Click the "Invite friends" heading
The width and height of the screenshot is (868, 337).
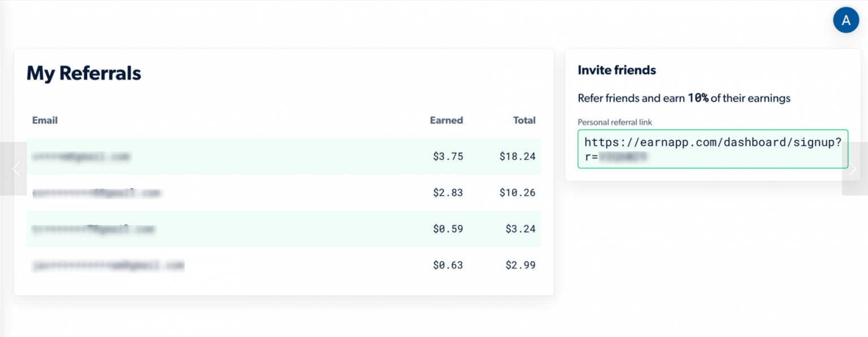(617, 71)
